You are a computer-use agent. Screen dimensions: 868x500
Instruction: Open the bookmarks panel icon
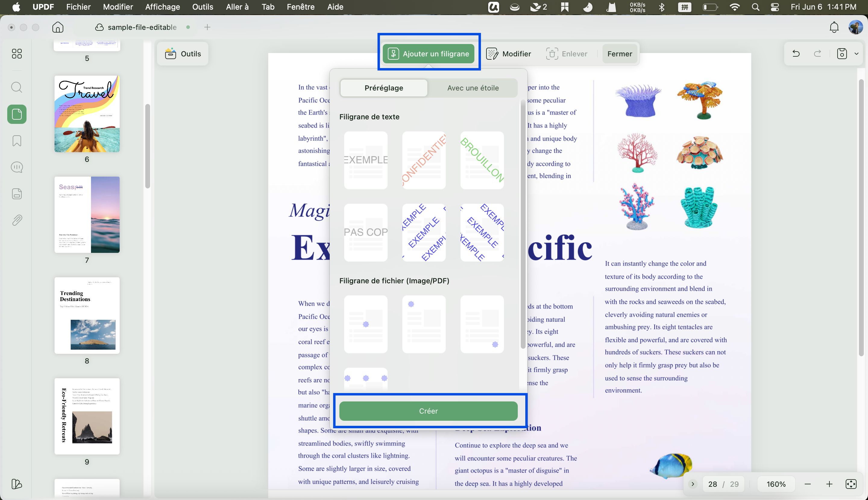(17, 141)
